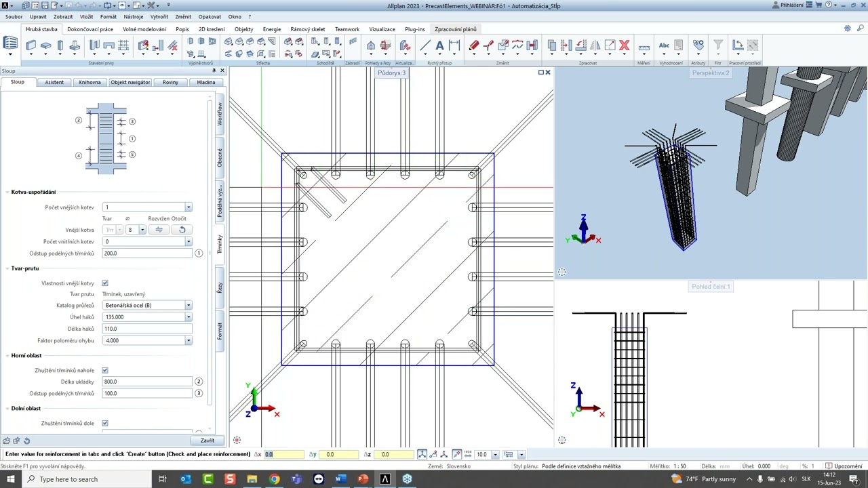Click the Abc evaluation icon
Screen dimensions: 868x488
click(x=665, y=46)
